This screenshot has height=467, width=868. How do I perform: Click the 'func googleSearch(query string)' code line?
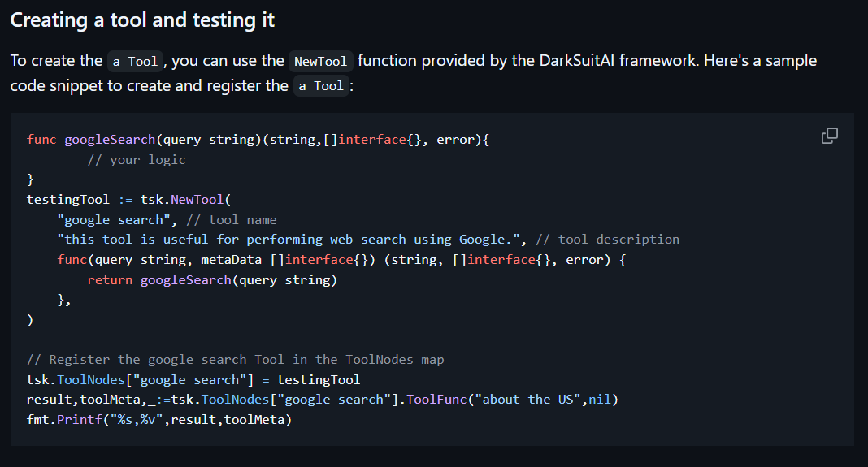[258, 140]
